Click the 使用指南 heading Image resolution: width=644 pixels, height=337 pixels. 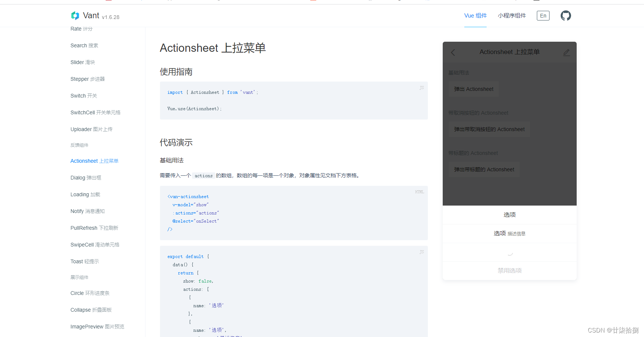point(176,72)
